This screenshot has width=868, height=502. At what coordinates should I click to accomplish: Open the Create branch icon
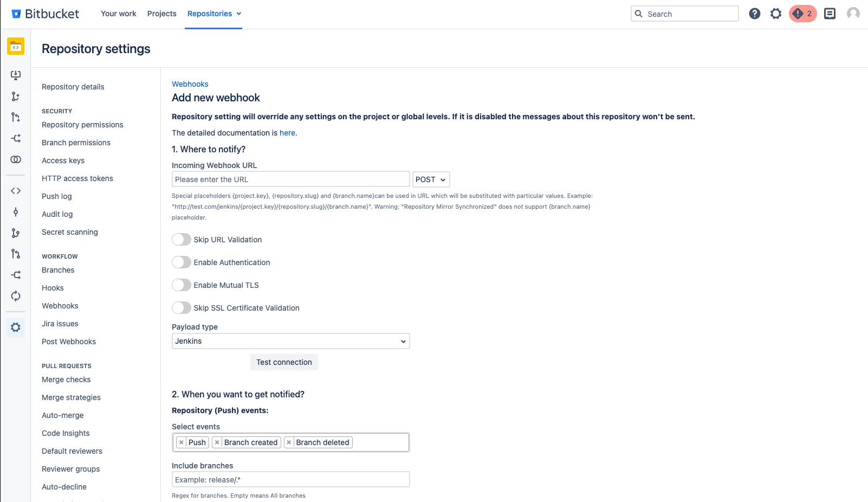15,96
